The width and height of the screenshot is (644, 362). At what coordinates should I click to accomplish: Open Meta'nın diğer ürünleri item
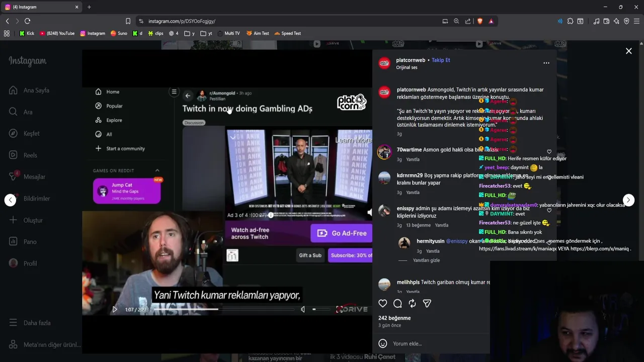tap(45, 345)
